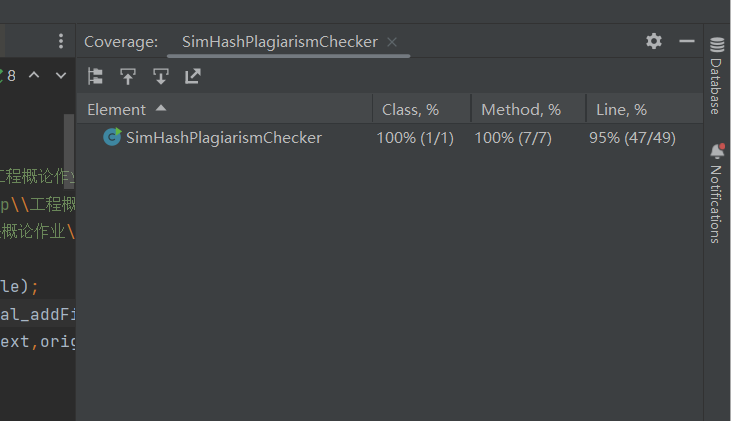Open the Notifications bell panel
Image resolution: width=731 pixels, height=421 pixels.
[716, 192]
